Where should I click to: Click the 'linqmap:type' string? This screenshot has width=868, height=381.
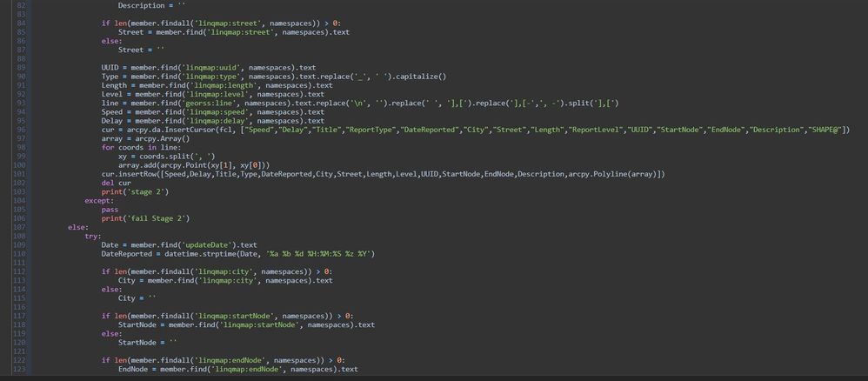(x=212, y=77)
